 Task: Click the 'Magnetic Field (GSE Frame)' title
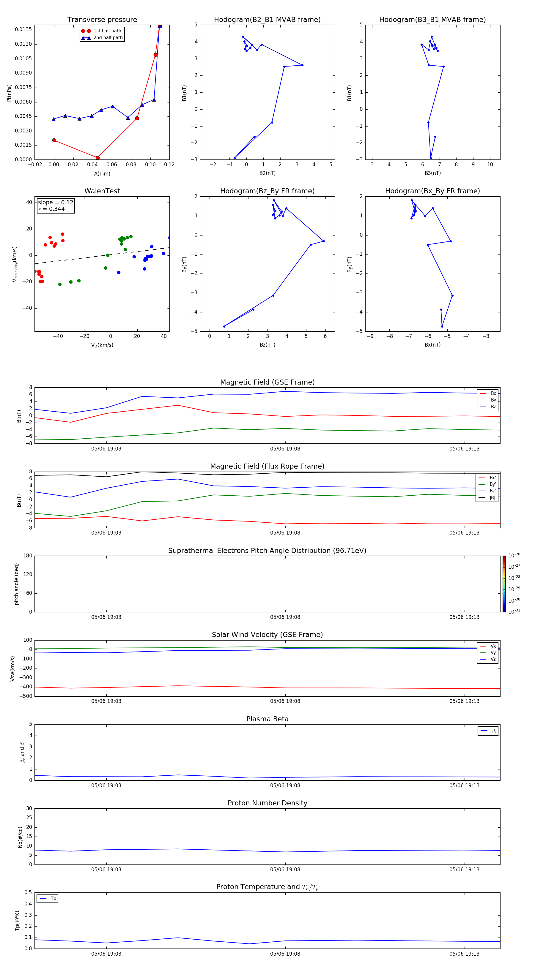click(267, 382)
